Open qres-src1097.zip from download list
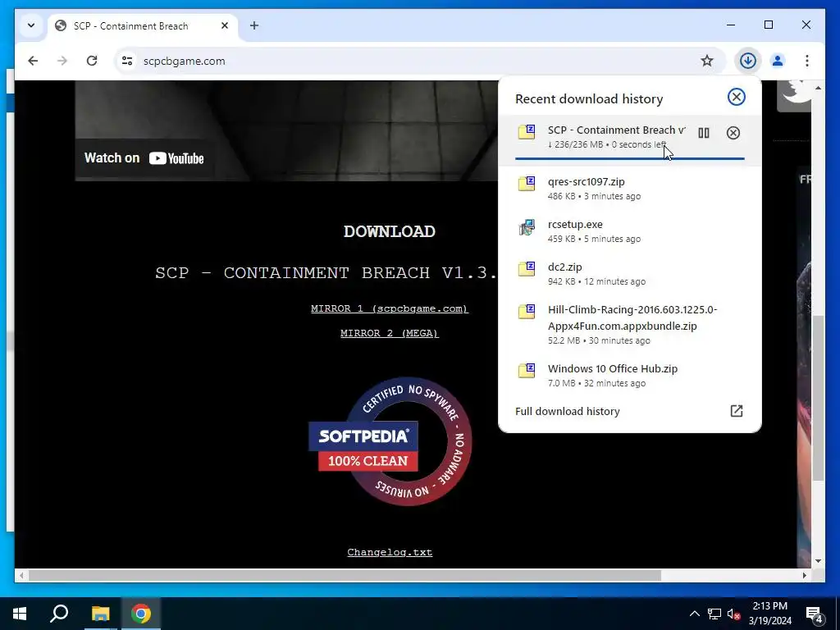The image size is (840, 630). pos(629,188)
